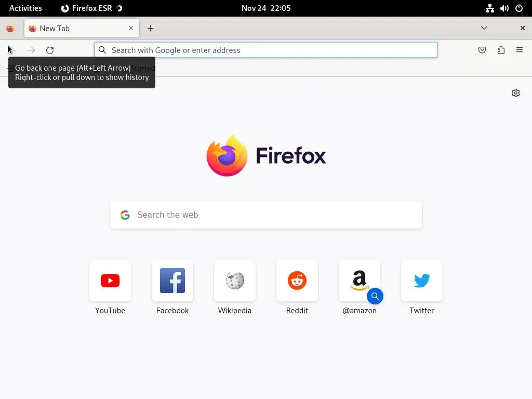
Task: Open a new tab with plus button
Action: (x=150, y=29)
